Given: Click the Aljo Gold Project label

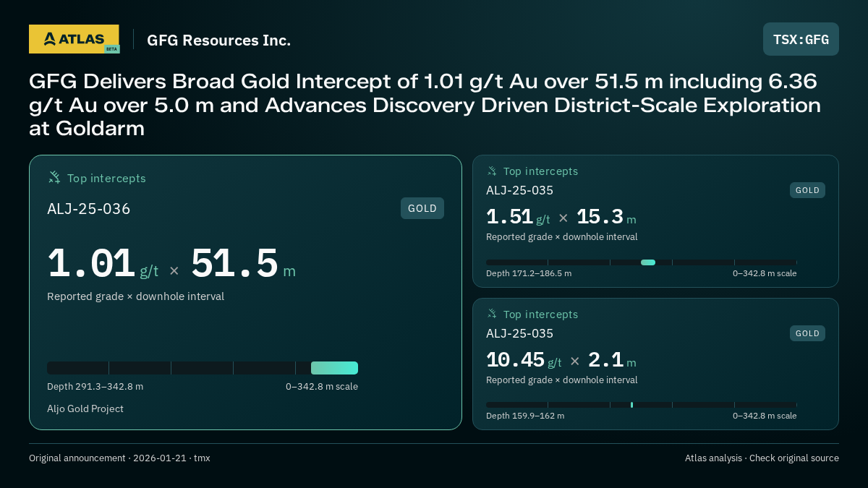Looking at the screenshot, I should 85,408.
